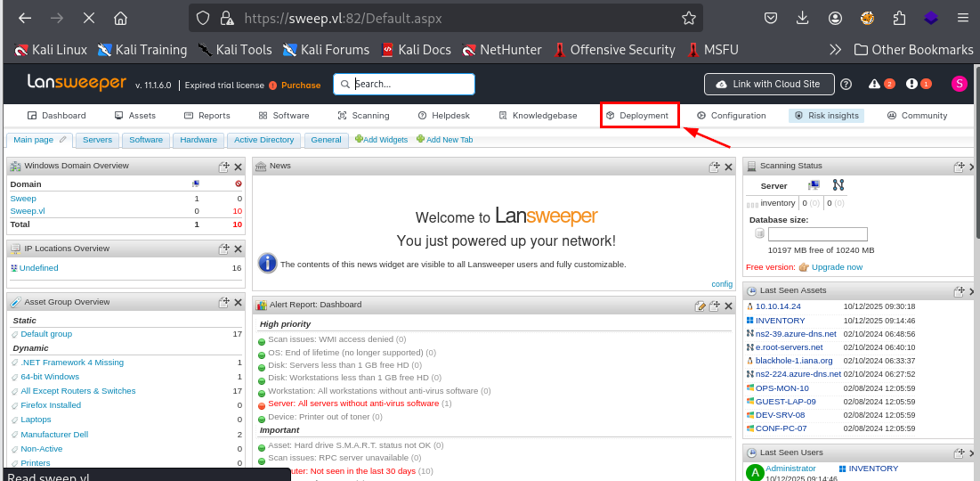Image resolution: width=980 pixels, height=481 pixels.
Task: Click the Scanning Status move icon
Action: (x=959, y=167)
